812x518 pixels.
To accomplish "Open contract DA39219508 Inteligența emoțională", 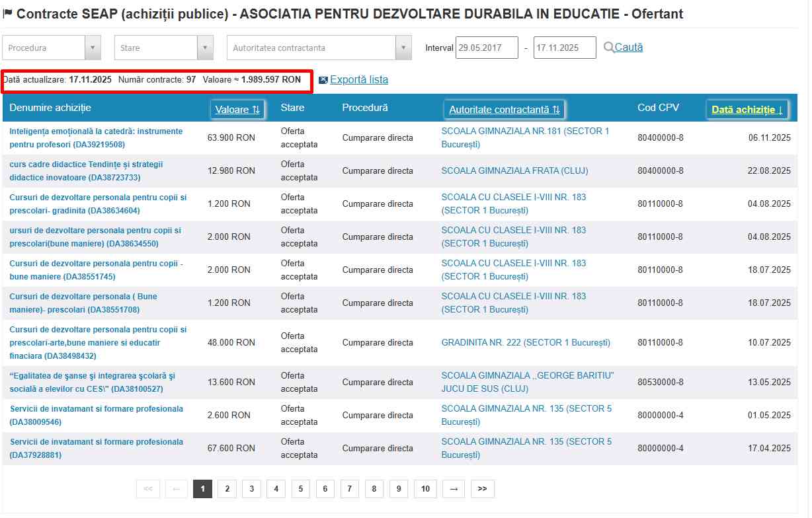I will coord(96,137).
